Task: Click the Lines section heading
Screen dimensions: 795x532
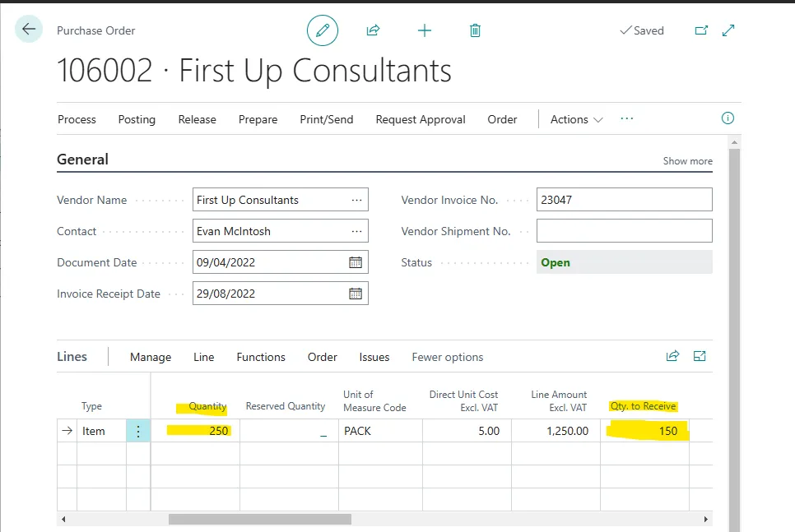Action: 72,357
